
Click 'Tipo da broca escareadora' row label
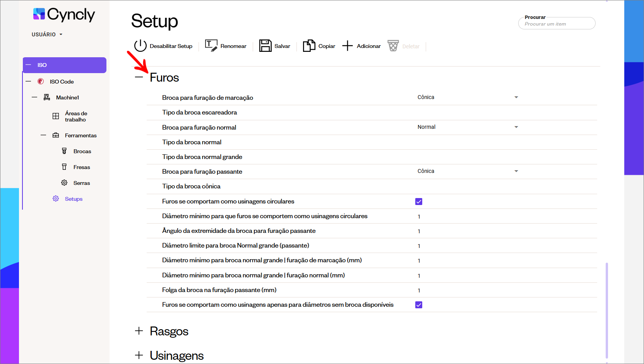tap(199, 112)
